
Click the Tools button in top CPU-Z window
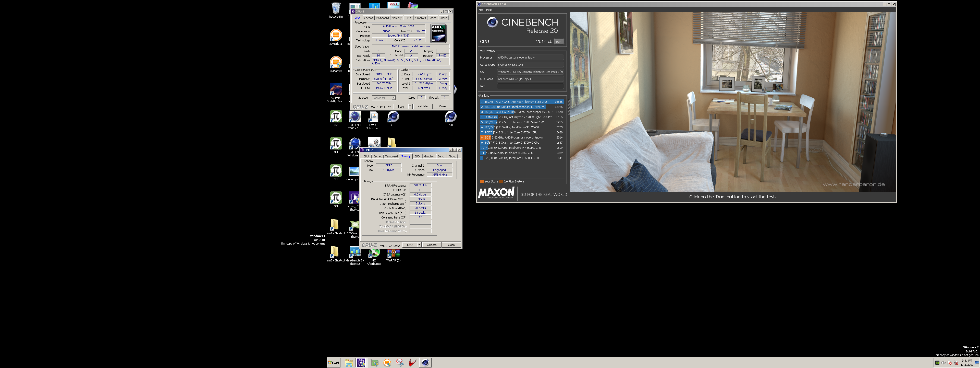pyautogui.click(x=401, y=106)
